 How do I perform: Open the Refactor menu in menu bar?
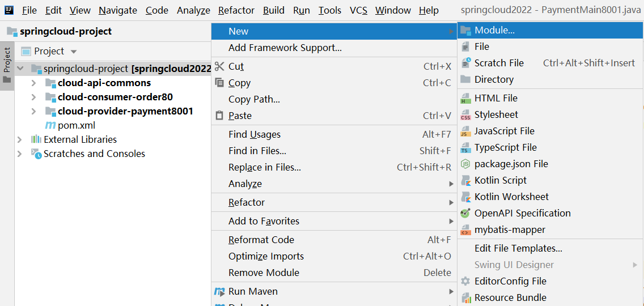tap(236, 10)
